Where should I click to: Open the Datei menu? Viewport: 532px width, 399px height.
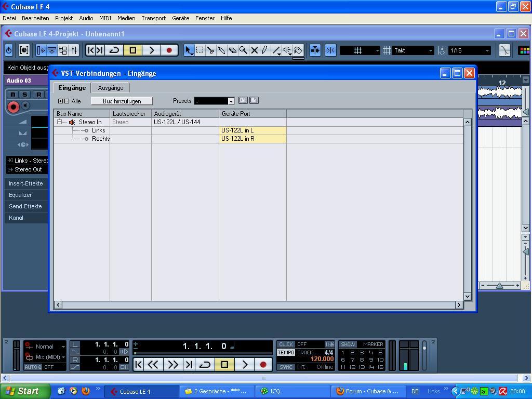coord(9,18)
